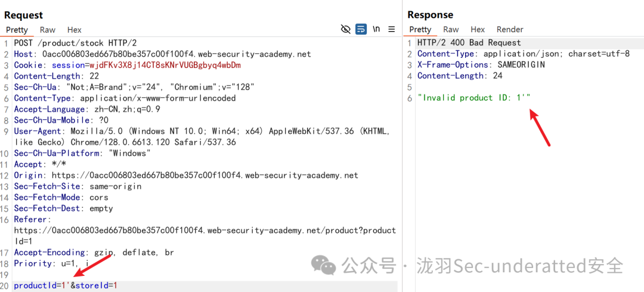Screen dimensions: 644x292
Task: Click the Accept-Language: zh-CN header line
Action: click(87, 109)
